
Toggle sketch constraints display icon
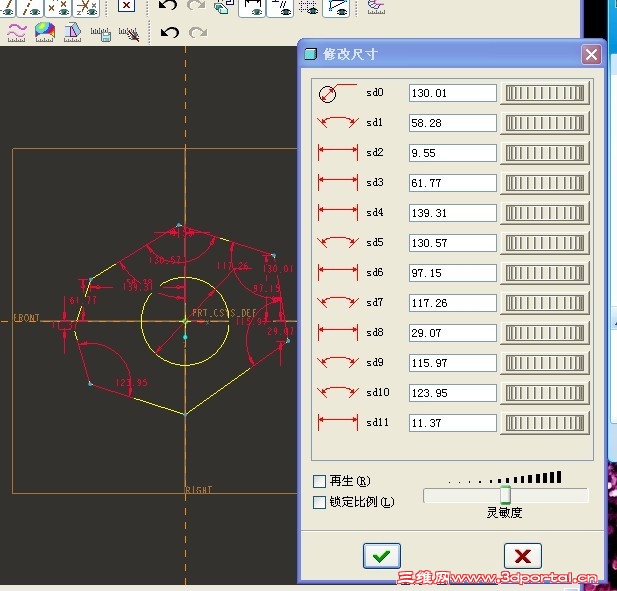click(280, 7)
